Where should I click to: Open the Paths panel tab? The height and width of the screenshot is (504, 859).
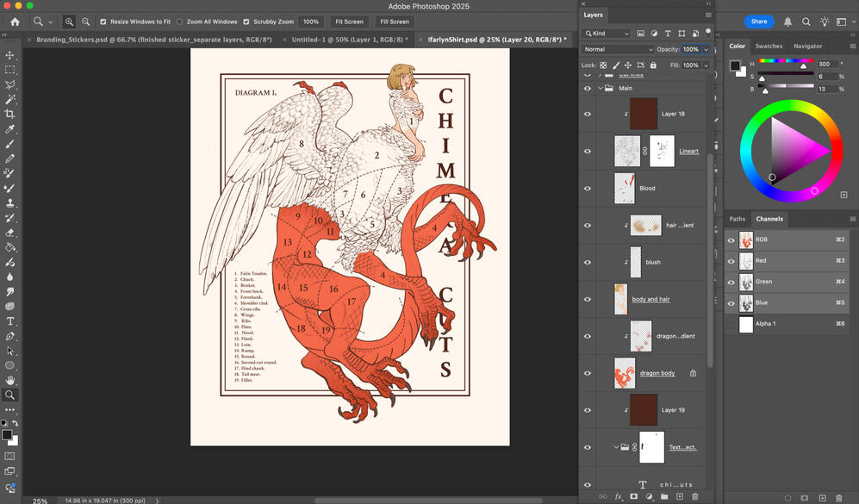[x=738, y=219]
